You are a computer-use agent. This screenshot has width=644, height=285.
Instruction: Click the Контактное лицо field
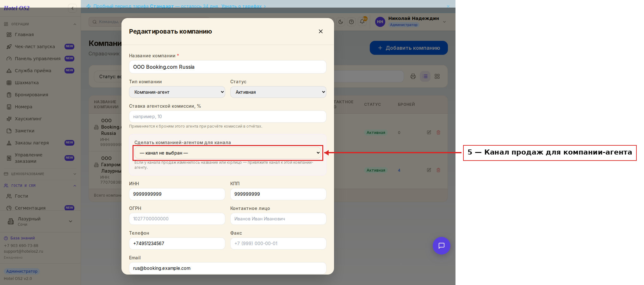point(278,219)
